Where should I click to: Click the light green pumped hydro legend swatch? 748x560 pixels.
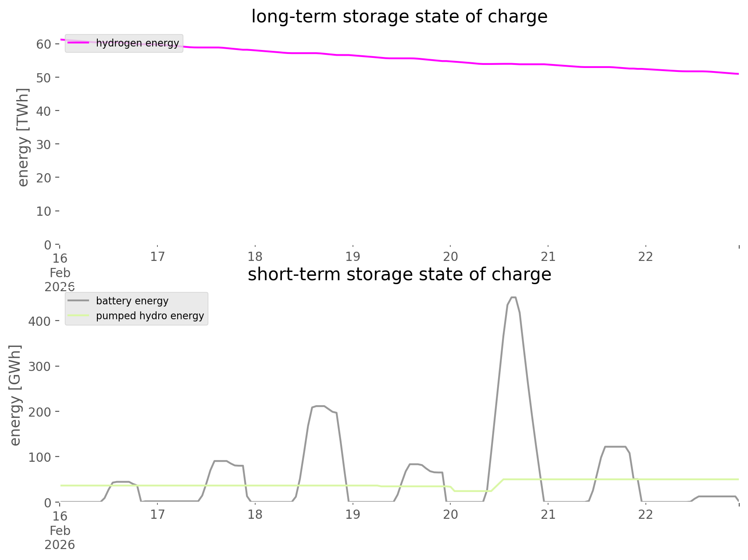coord(79,316)
